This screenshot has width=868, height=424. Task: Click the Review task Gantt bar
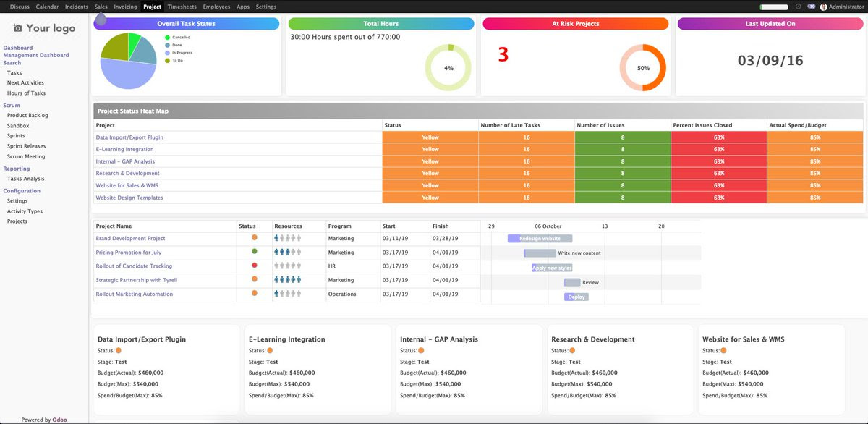click(x=572, y=282)
